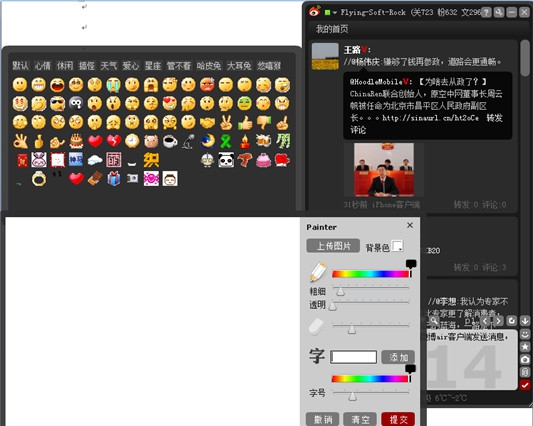Open the 背景色 background color picker

click(x=397, y=246)
